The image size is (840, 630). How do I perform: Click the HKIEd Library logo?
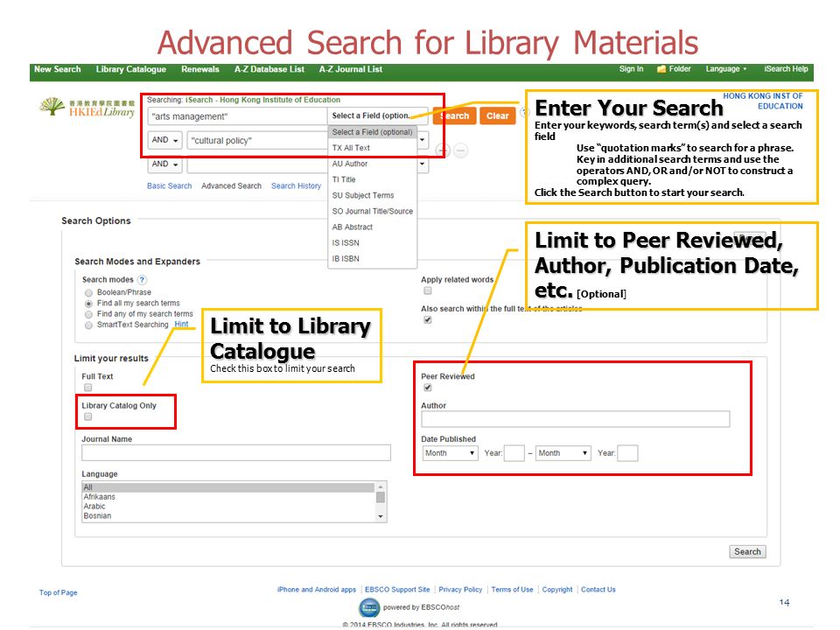point(87,107)
